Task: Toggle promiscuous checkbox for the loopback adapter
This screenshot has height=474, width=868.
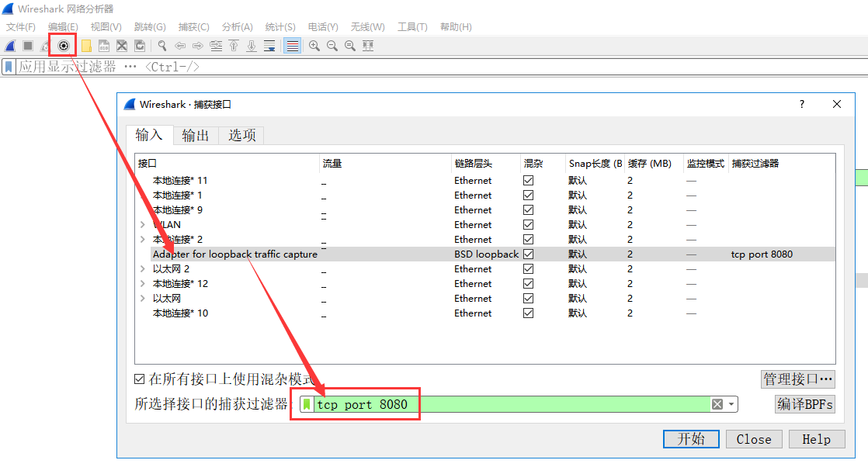Action: point(528,254)
